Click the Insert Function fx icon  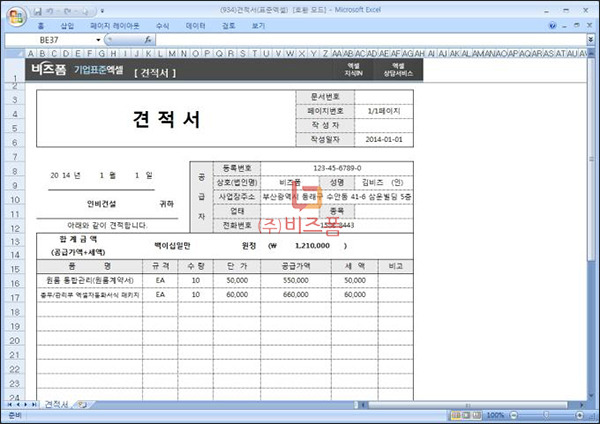tap(148, 39)
